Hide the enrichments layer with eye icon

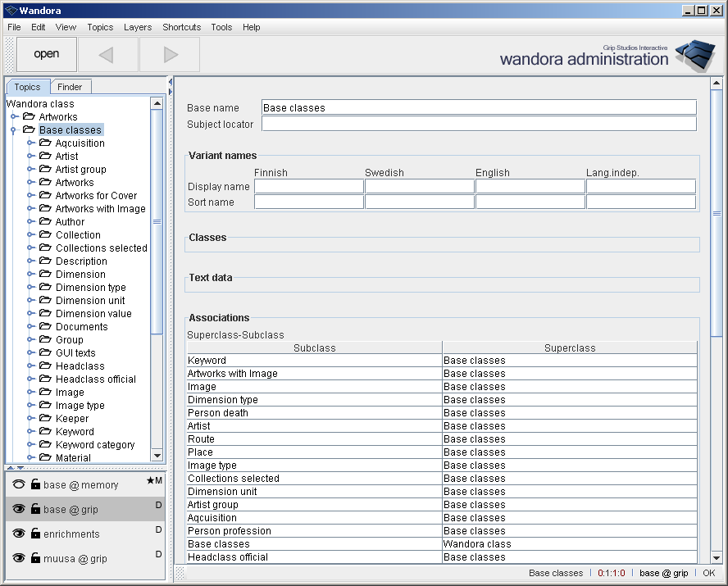(x=18, y=534)
